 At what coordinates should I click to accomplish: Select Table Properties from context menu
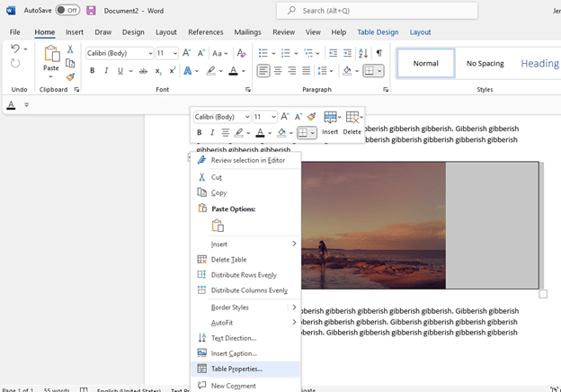pyautogui.click(x=236, y=369)
